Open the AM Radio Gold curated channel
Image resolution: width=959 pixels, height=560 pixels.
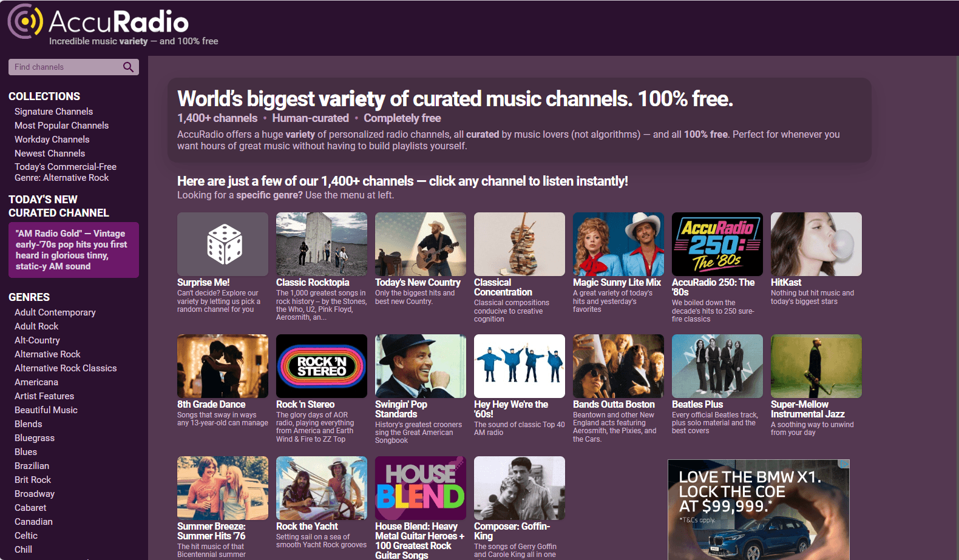73,250
